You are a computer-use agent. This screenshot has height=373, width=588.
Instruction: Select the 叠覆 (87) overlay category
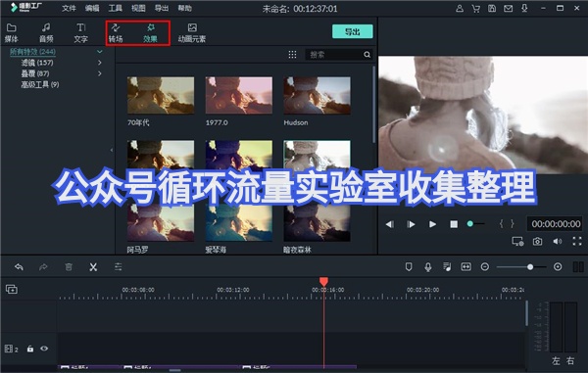(35, 73)
